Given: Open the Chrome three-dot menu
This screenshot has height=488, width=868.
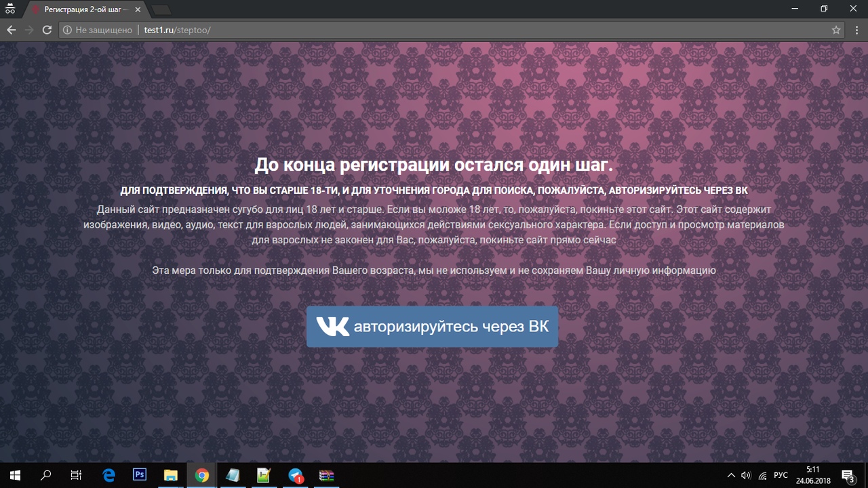Looking at the screenshot, I should [856, 30].
